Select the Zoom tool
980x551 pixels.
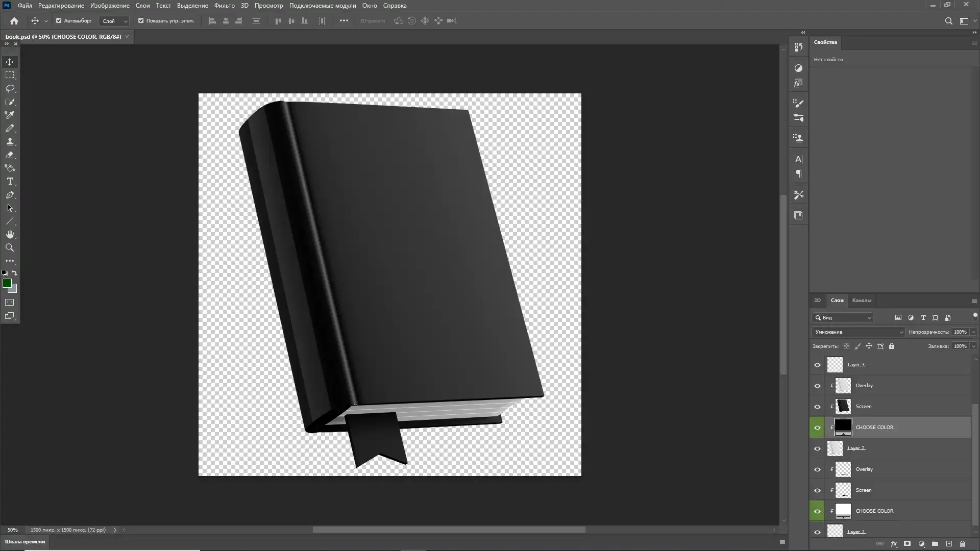(x=10, y=248)
